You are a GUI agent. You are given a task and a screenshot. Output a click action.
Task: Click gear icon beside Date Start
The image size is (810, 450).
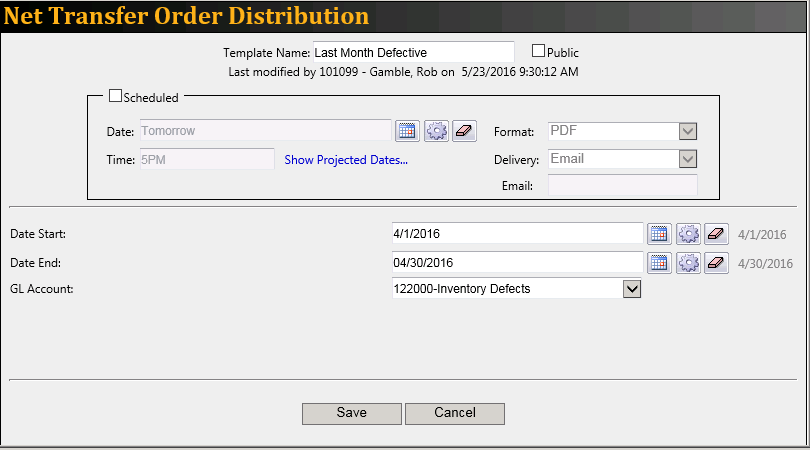tap(688, 234)
